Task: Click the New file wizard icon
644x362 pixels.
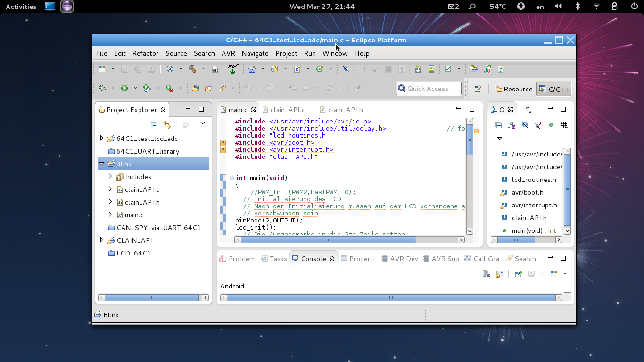Action: (102, 69)
